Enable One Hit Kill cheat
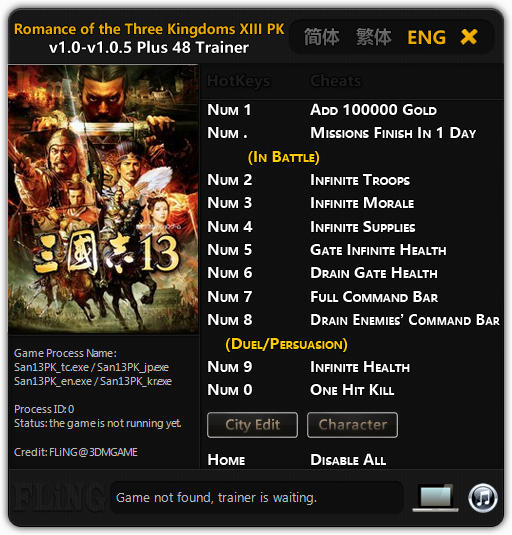The height and width of the screenshot is (535, 512). (x=352, y=390)
